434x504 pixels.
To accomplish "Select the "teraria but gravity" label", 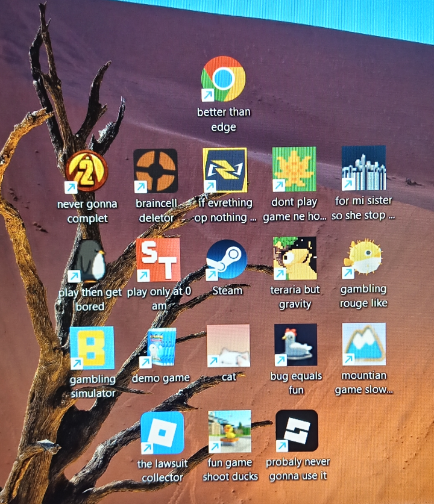I will coord(295,297).
